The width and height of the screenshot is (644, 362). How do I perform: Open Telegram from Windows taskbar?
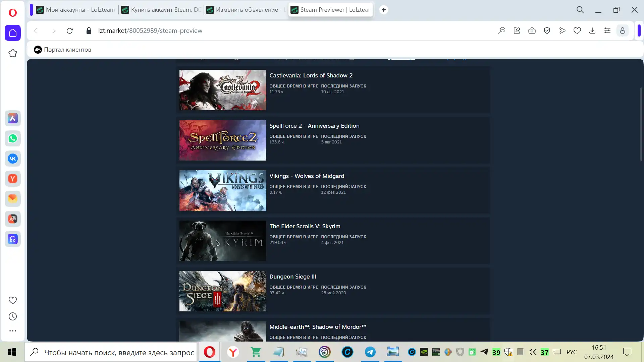370,352
